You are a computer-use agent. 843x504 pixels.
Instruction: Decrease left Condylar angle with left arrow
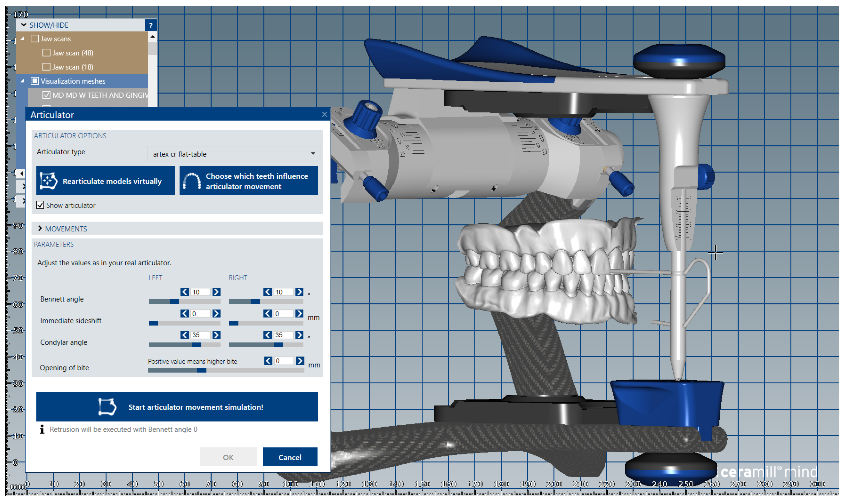pyautogui.click(x=184, y=335)
